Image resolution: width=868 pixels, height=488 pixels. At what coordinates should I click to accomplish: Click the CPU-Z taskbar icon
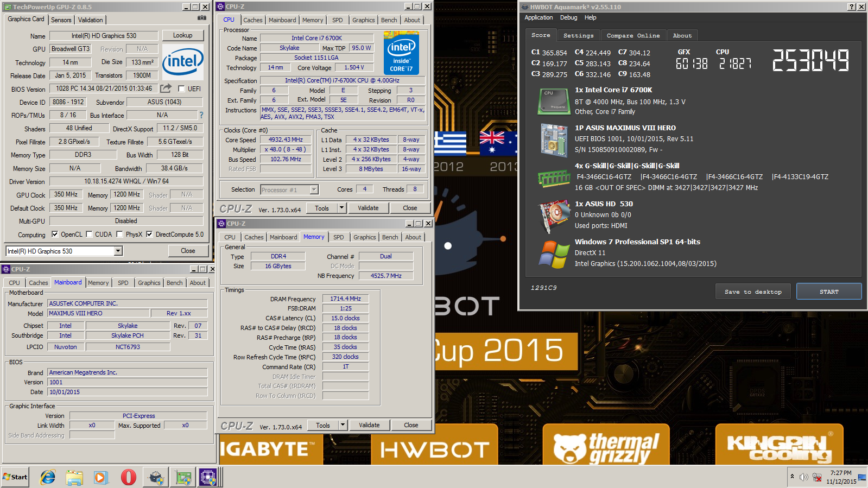click(208, 477)
